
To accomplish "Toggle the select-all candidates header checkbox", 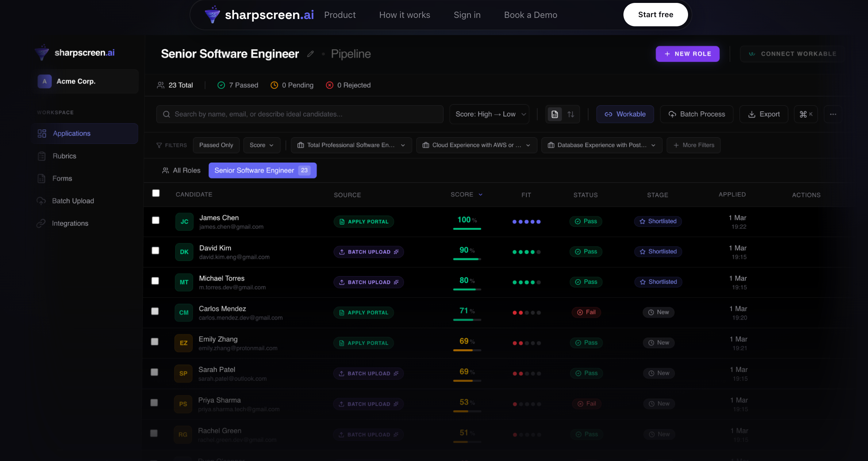I will [x=156, y=193].
